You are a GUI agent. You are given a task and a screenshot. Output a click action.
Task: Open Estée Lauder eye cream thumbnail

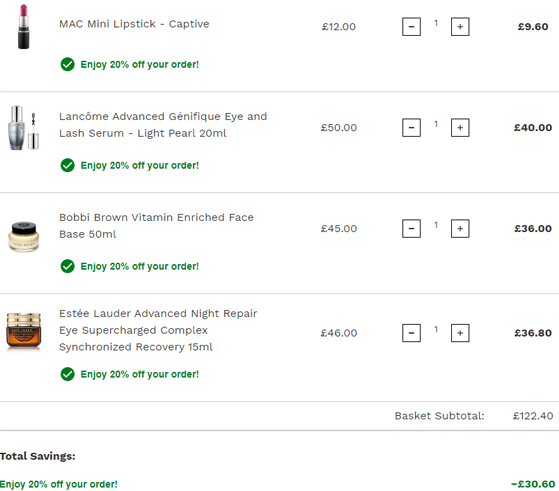pos(24,331)
